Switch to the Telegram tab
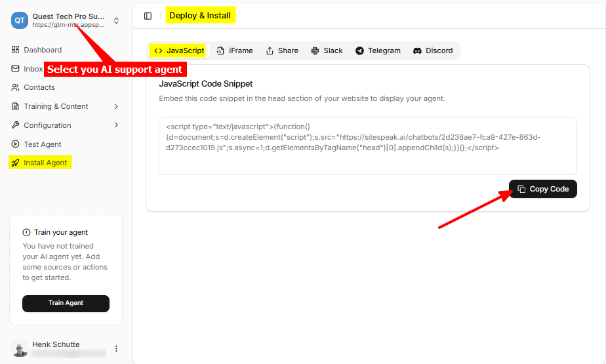 click(x=378, y=51)
